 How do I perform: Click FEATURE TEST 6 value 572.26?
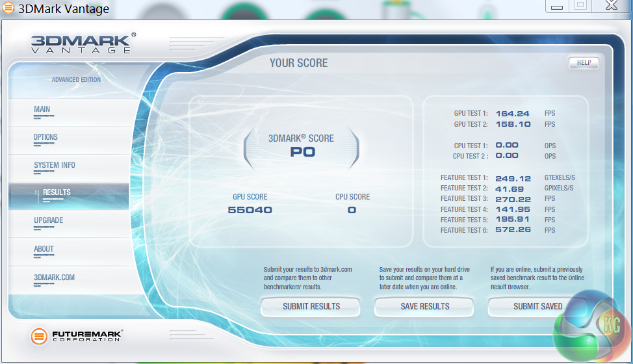point(513,229)
